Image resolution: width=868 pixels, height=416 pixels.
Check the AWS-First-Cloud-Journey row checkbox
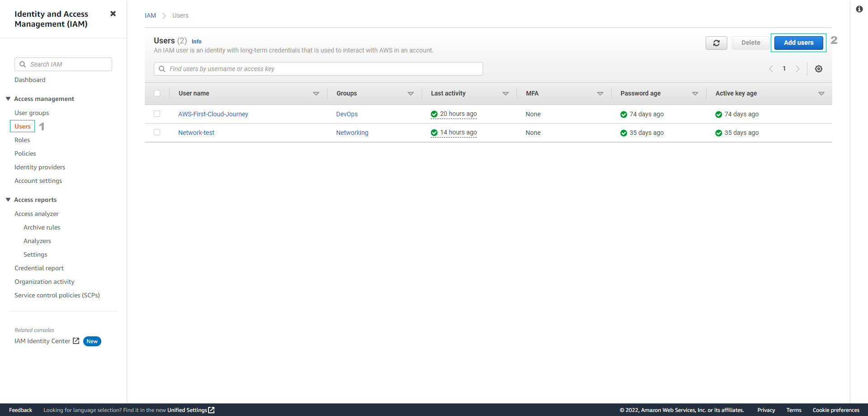coord(157,114)
